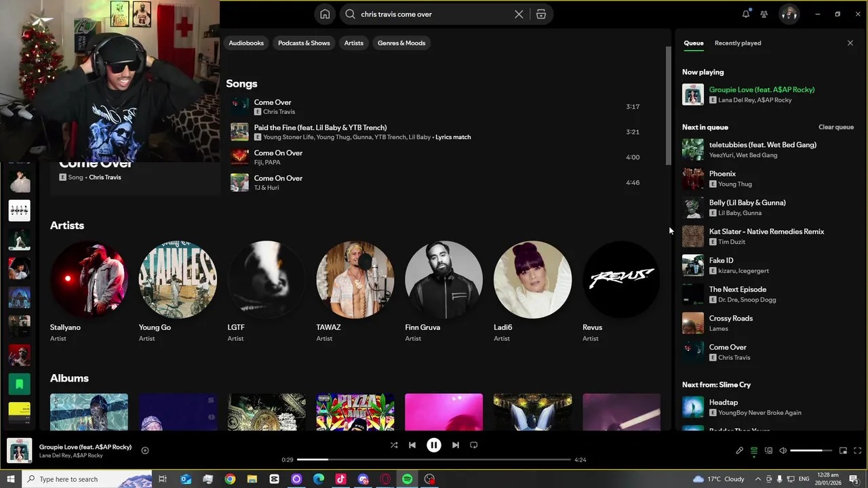Open LGTF artist profile
The width and height of the screenshot is (868, 488).
(x=267, y=291)
